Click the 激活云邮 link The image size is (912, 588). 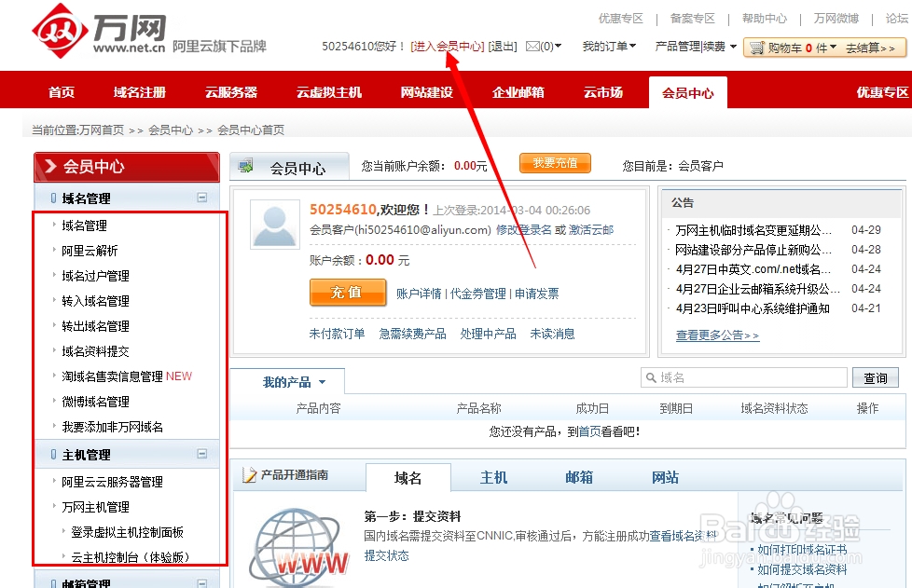click(591, 229)
